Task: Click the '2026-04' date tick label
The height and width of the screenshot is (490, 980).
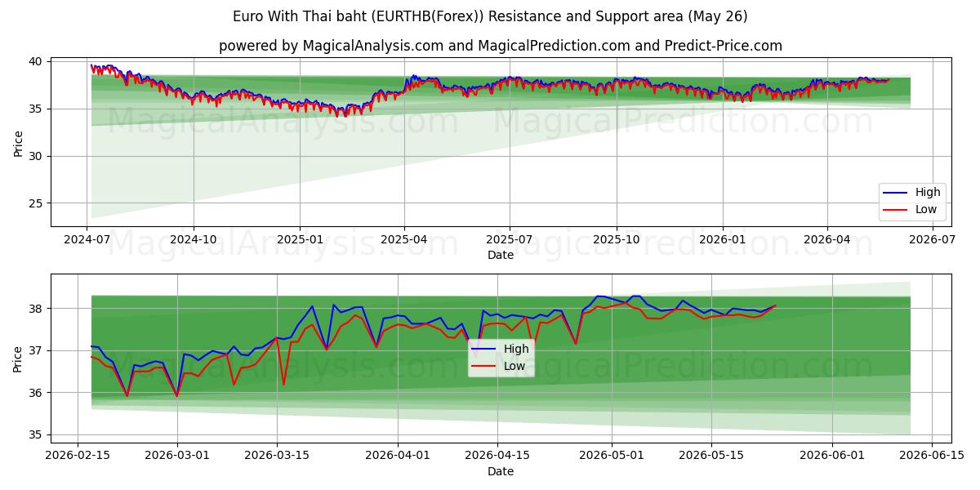Action: click(x=827, y=240)
